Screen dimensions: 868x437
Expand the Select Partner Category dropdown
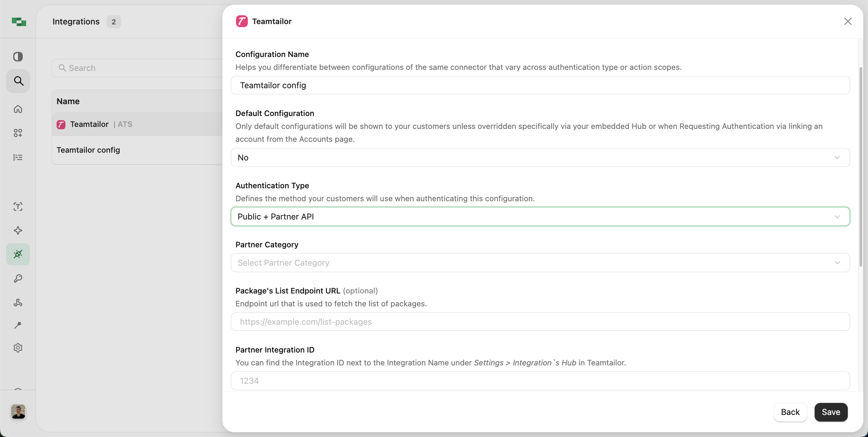(x=540, y=263)
